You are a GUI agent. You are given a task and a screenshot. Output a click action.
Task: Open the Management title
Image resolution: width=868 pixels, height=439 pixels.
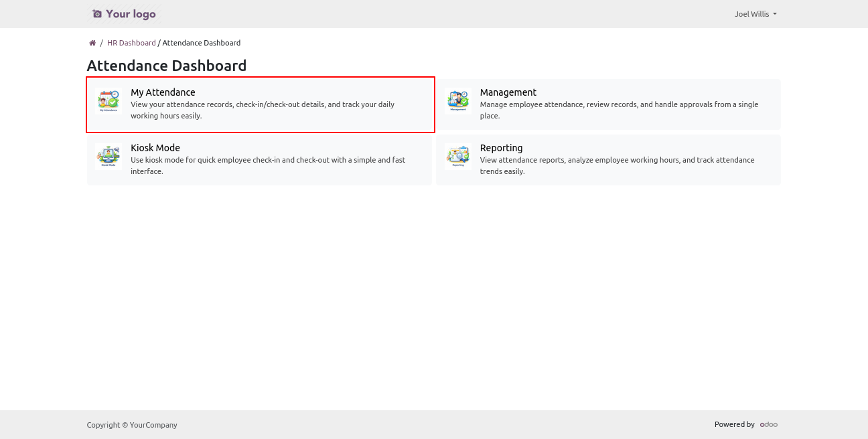coord(508,92)
